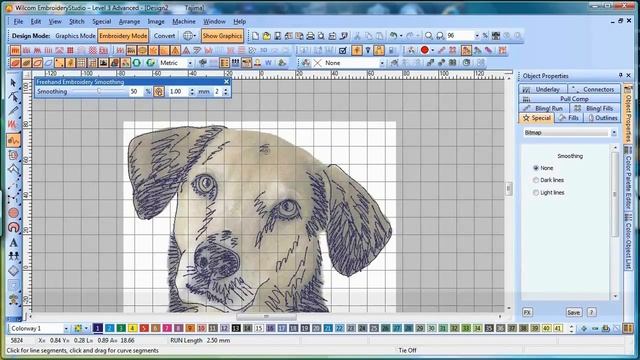Switch to the Outlines tab
Viewport: 640px width, 360px height.
click(x=602, y=118)
